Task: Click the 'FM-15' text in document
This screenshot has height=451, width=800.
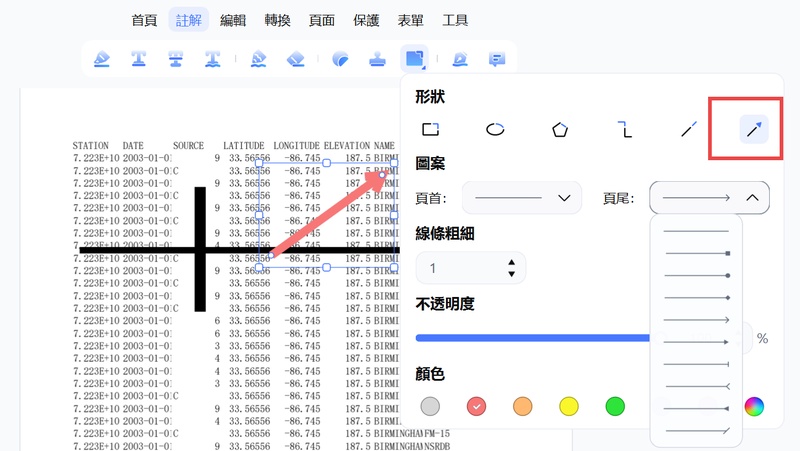Action: tap(437, 434)
